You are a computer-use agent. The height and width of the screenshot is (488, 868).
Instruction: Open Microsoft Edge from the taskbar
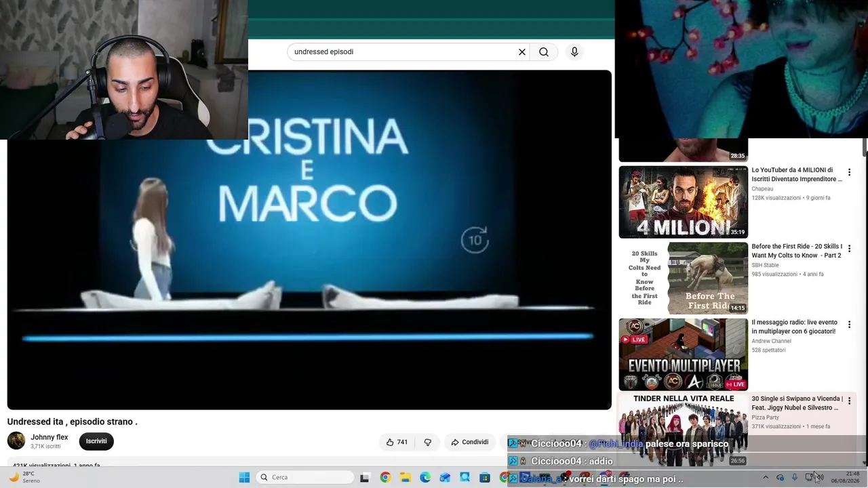click(x=425, y=477)
